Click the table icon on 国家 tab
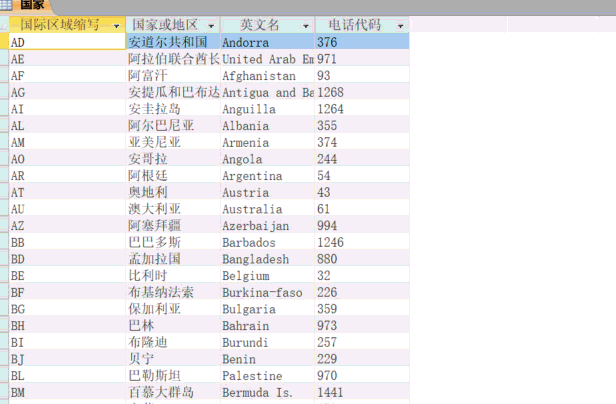 [x=7, y=5]
